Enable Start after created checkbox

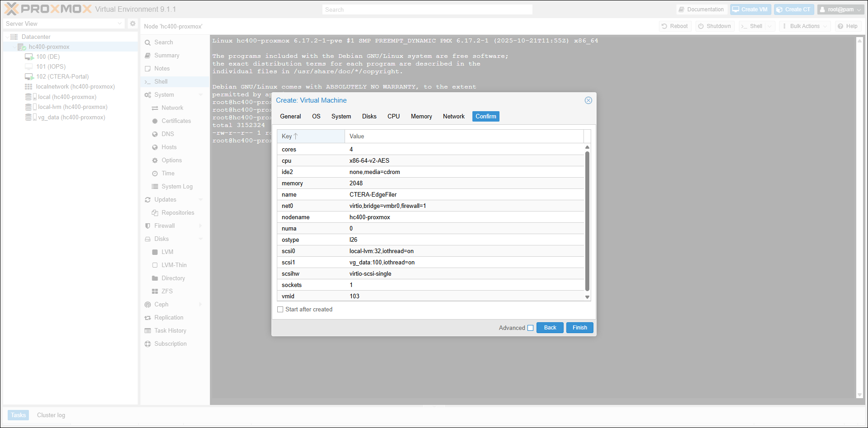click(x=280, y=310)
